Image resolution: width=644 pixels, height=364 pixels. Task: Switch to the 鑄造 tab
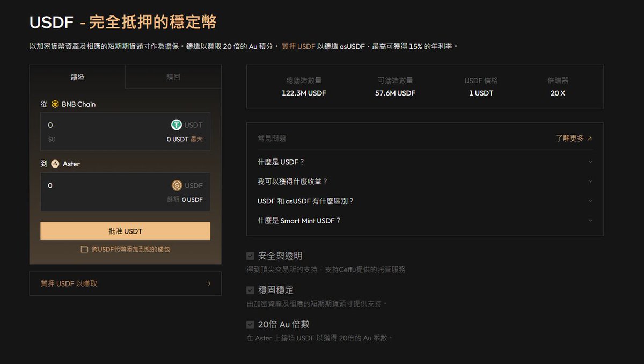(x=78, y=77)
